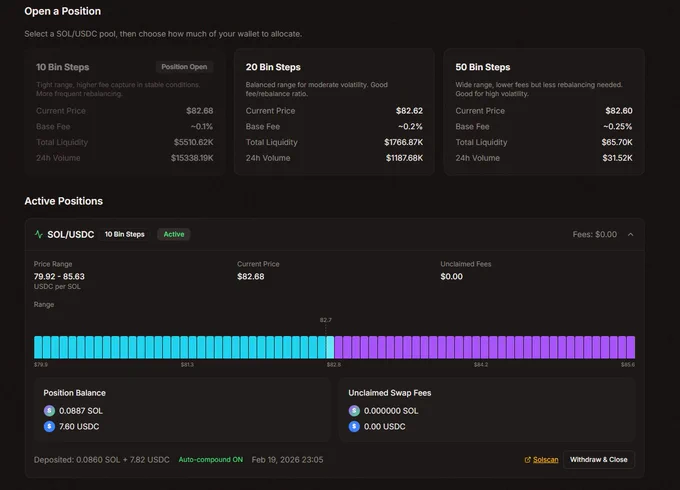Click the Open a Position heading
The height and width of the screenshot is (490, 680).
(x=62, y=11)
